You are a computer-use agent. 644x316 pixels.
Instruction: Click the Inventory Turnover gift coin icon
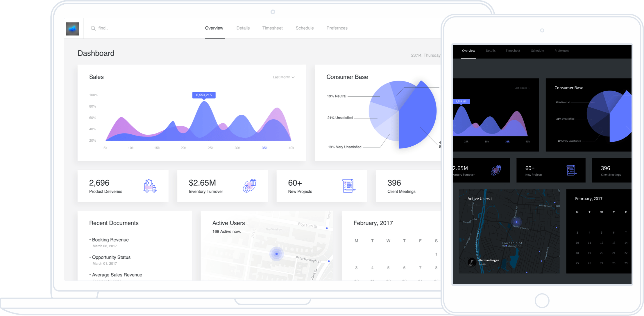250,186
